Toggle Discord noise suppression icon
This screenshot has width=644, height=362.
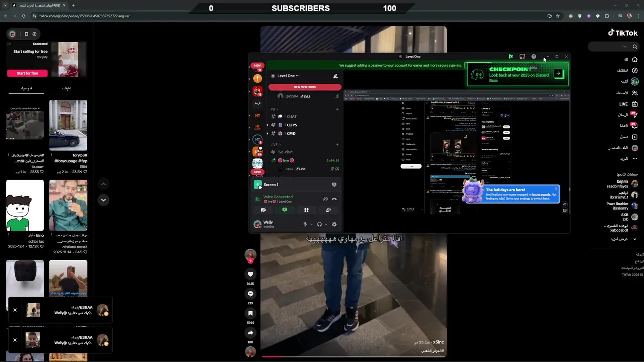[325, 199]
